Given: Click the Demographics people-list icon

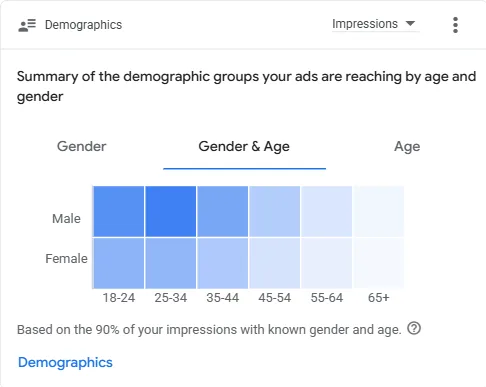Looking at the screenshot, I should click(27, 25).
